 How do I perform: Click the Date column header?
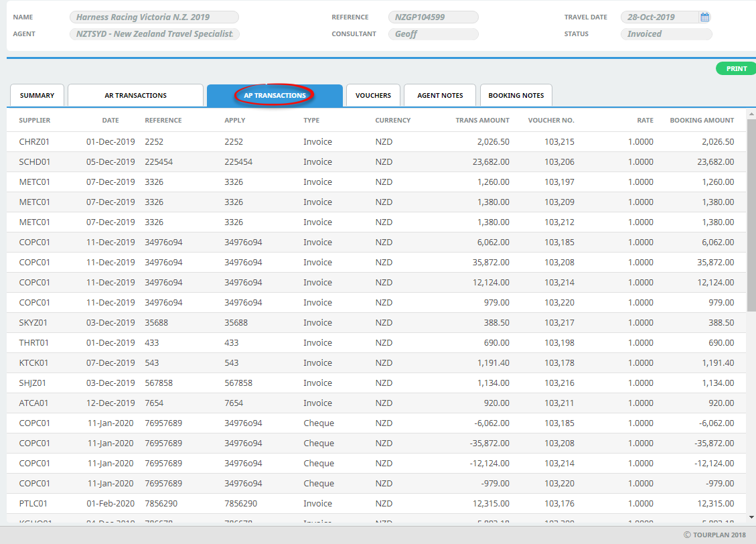click(x=110, y=121)
